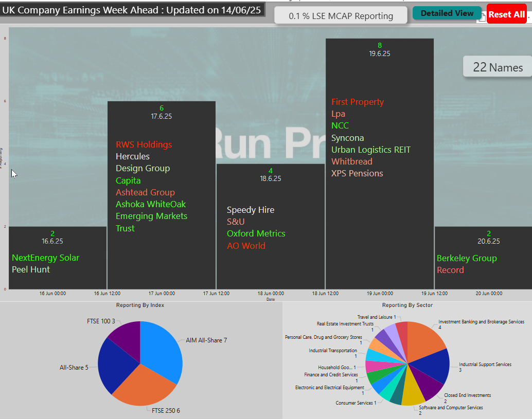Select RWS Holdings in the 17 June list

(x=144, y=144)
